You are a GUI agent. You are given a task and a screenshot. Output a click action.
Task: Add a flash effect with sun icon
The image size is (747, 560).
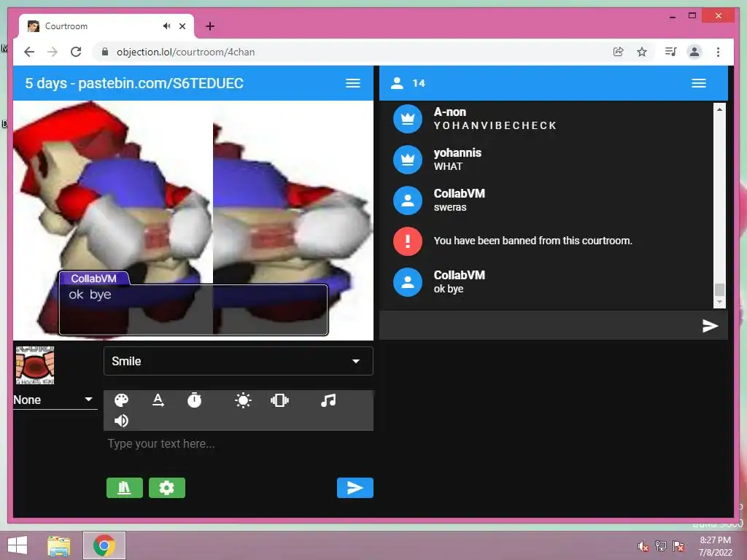[243, 400]
